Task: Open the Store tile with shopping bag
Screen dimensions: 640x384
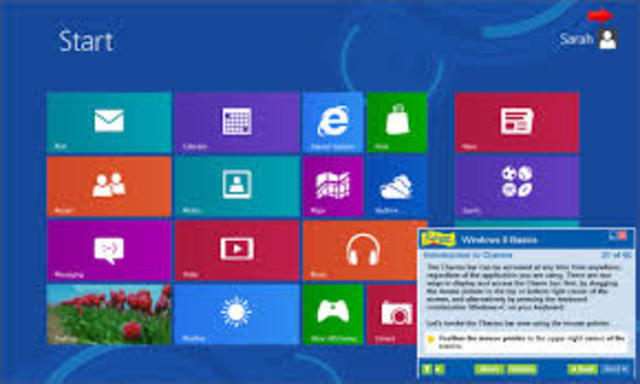Action: coord(397,122)
